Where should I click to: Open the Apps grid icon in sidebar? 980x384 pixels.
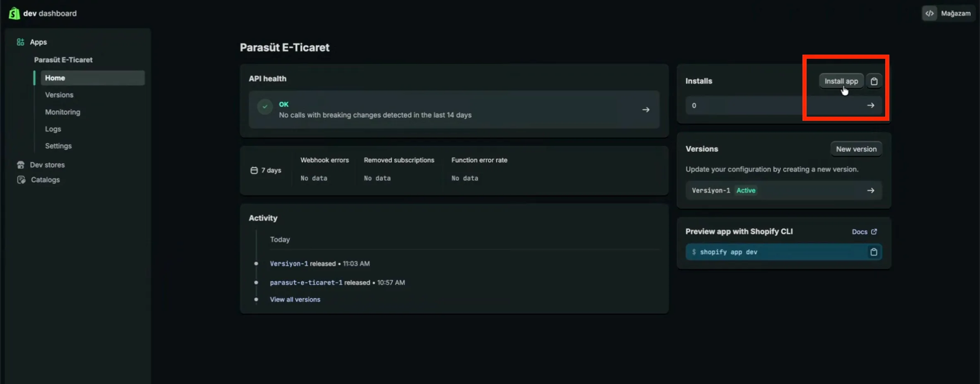[20, 42]
